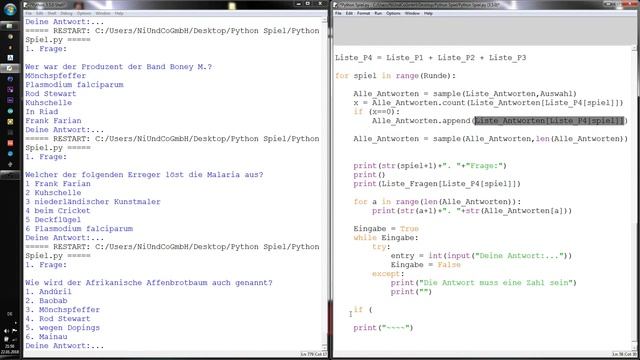Click the print("~~~~") line
This screenshot has width=640, height=360.
[x=383, y=327]
